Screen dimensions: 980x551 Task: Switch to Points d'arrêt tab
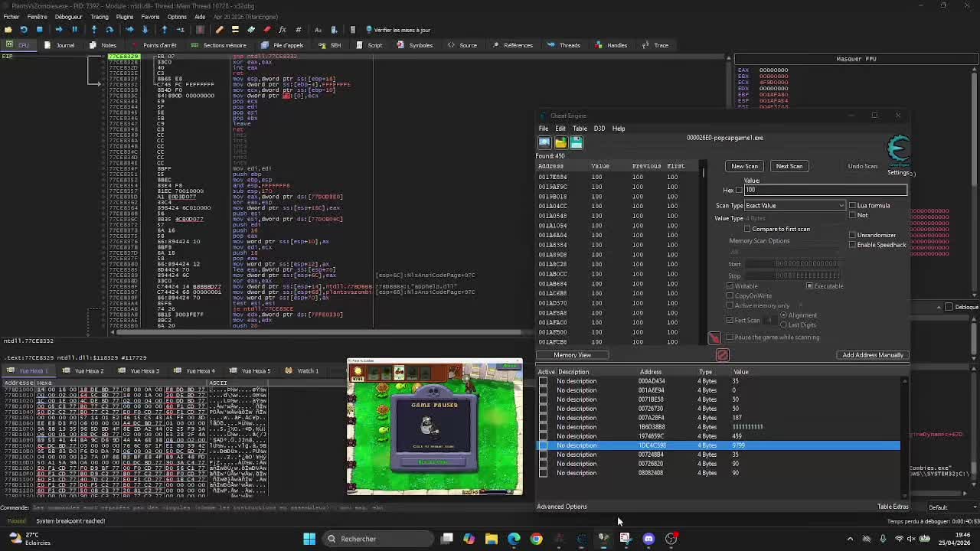click(x=154, y=45)
